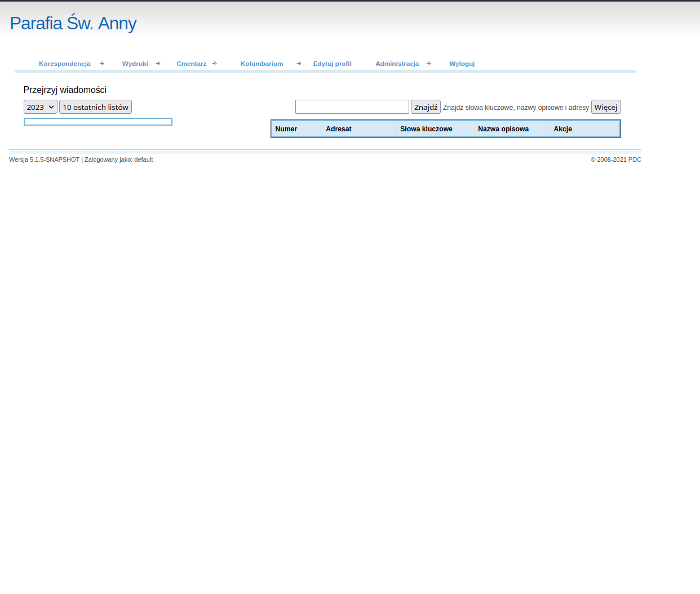700x594 pixels.
Task: Click the Więcej button
Action: (x=605, y=107)
